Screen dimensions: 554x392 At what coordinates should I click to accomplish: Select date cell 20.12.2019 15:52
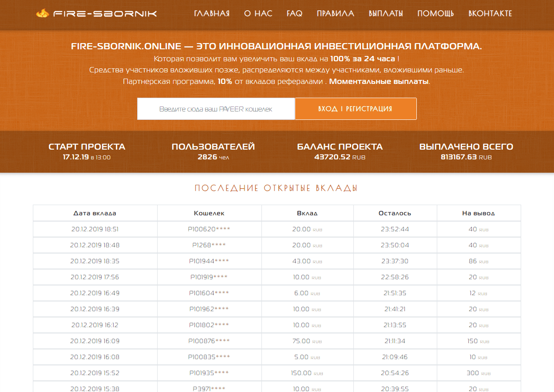click(95, 373)
